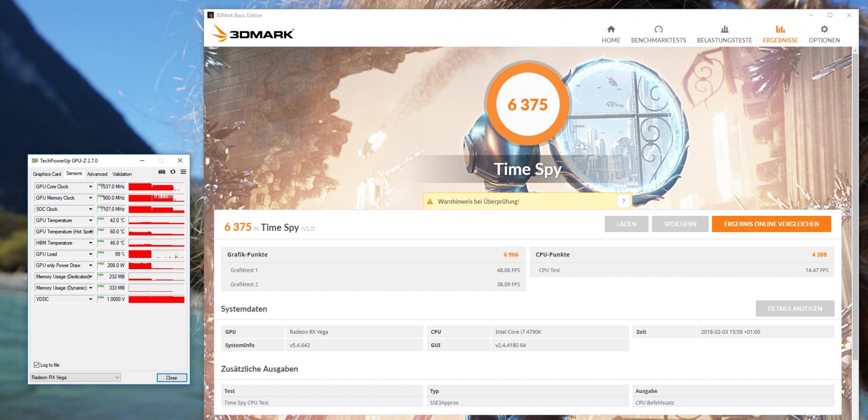Open the Ergebnisse results page

click(780, 34)
